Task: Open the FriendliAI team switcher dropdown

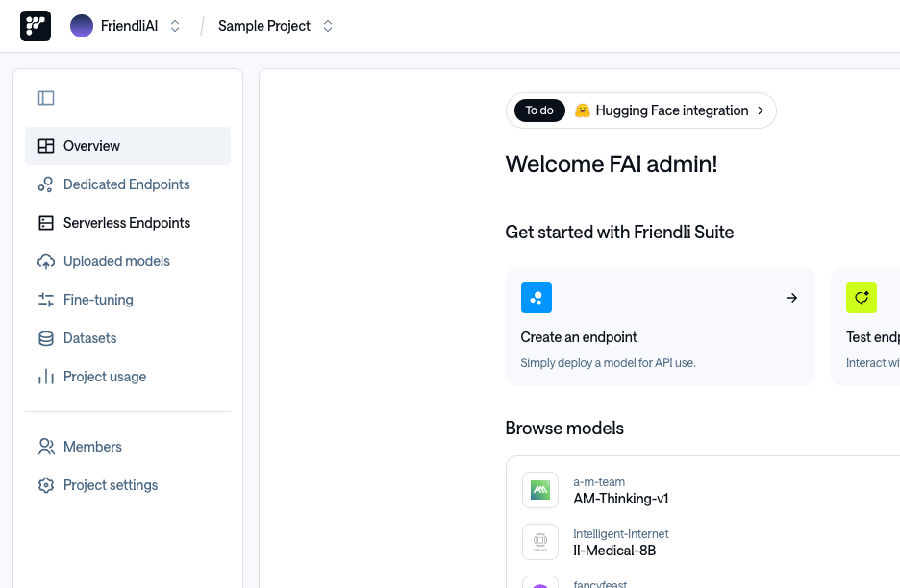Action: [175, 26]
